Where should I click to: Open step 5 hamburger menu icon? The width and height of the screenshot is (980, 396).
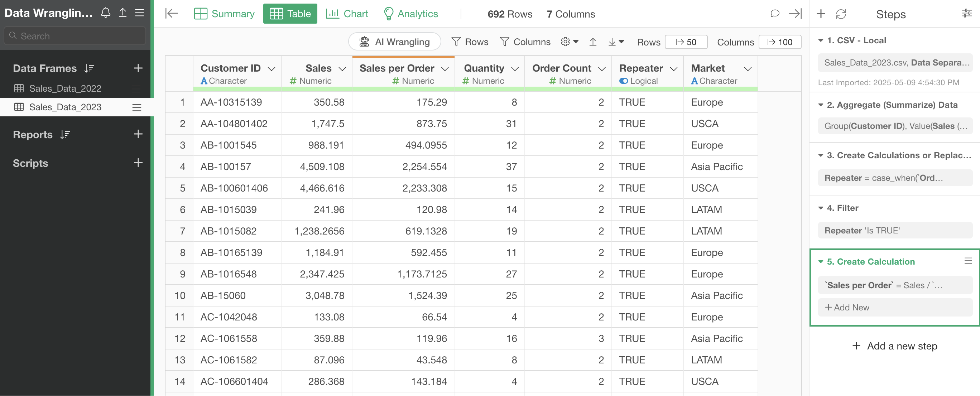[968, 261]
